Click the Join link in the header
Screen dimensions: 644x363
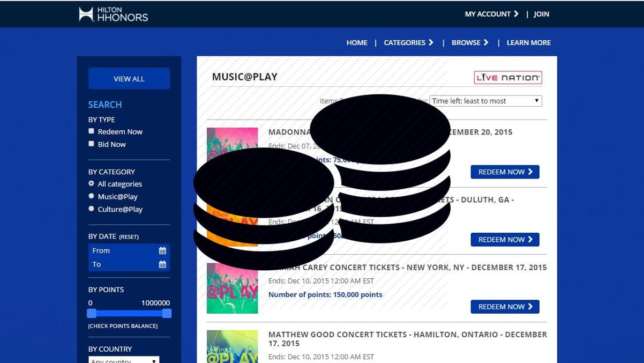point(541,14)
